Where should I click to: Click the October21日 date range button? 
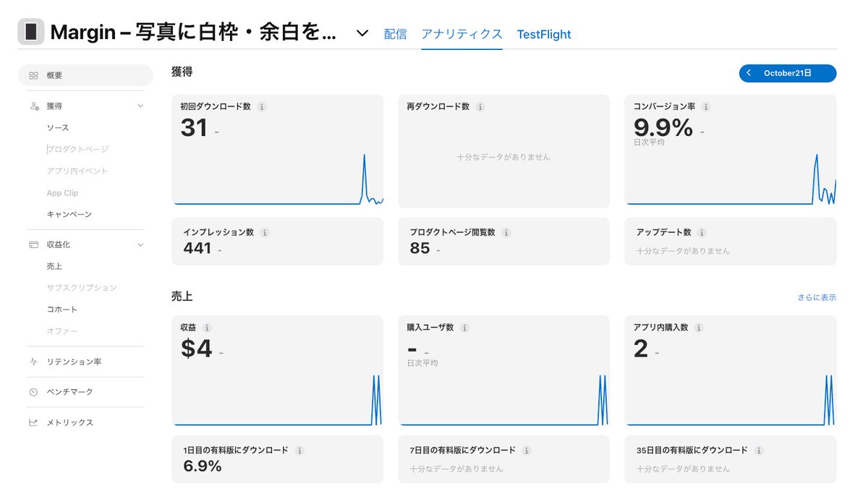pyautogui.click(x=788, y=73)
